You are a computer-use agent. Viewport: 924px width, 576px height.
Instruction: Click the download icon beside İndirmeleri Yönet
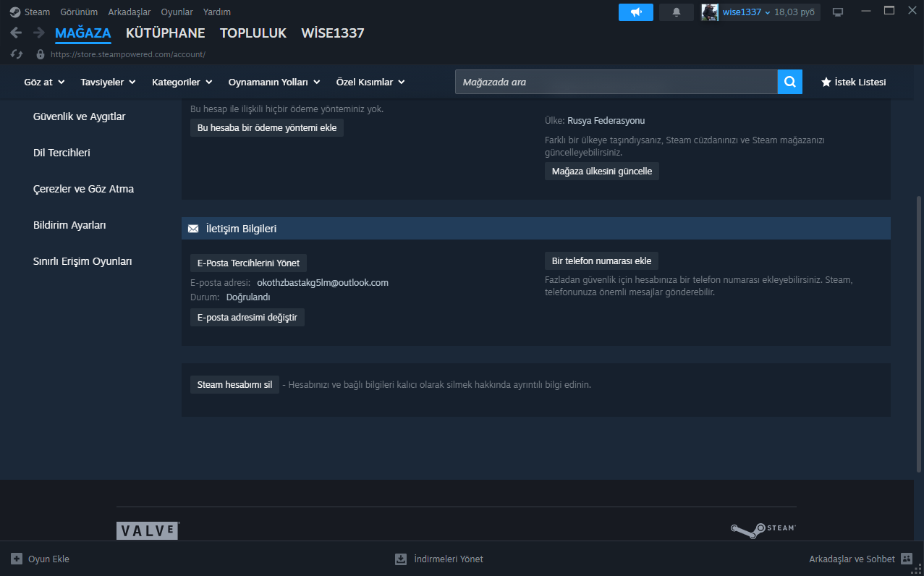(x=401, y=559)
